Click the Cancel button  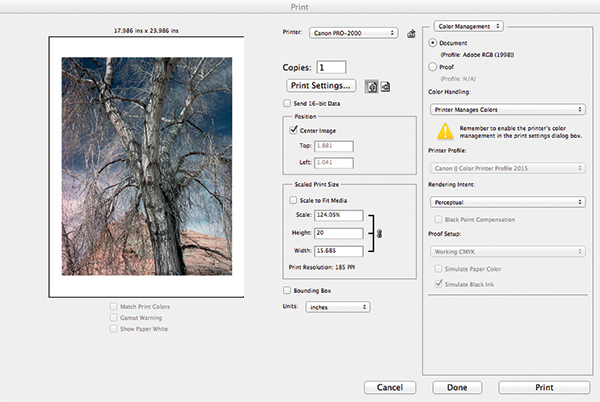(390, 387)
